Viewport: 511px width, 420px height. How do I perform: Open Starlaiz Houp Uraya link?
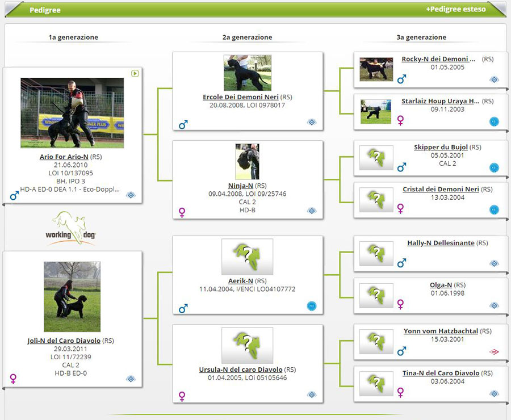pyautogui.click(x=440, y=101)
